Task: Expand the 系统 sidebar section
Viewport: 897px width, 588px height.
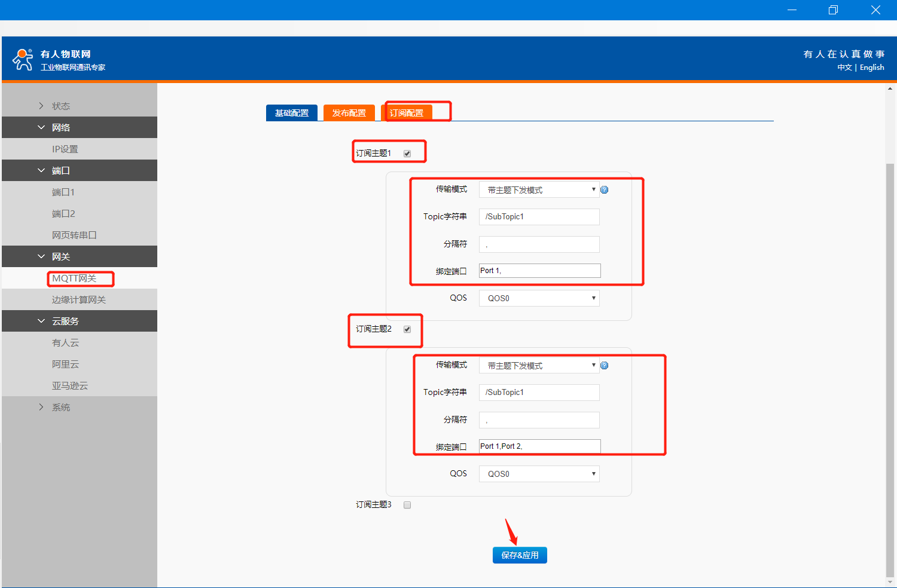Action: (60, 407)
